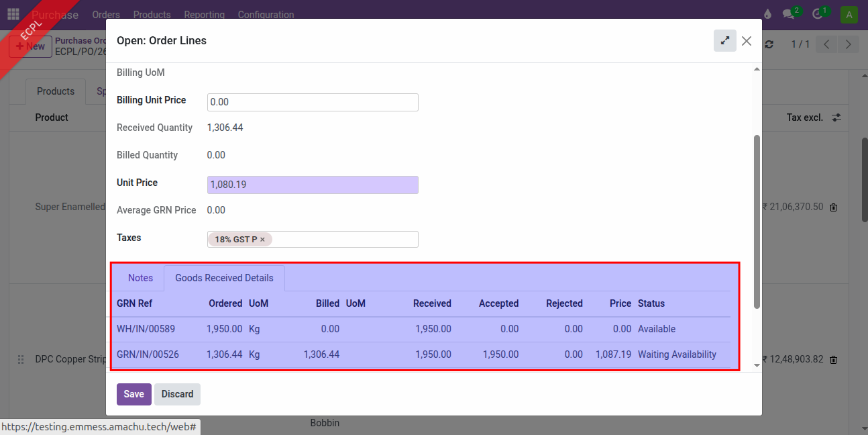This screenshot has height=435, width=868.
Task: Open the GRN/IN/00526 receipt row
Action: point(148,354)
